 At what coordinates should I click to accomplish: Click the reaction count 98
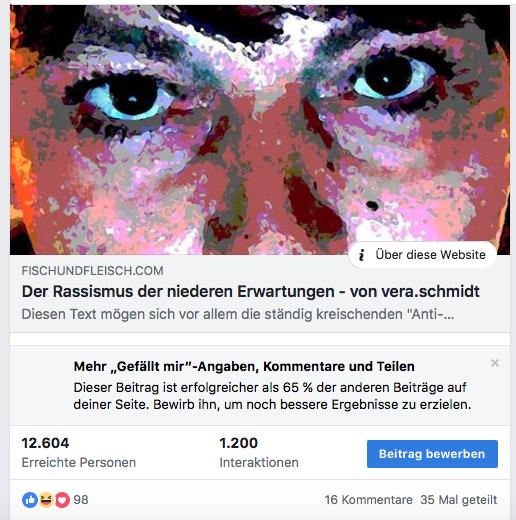(81, 500)
